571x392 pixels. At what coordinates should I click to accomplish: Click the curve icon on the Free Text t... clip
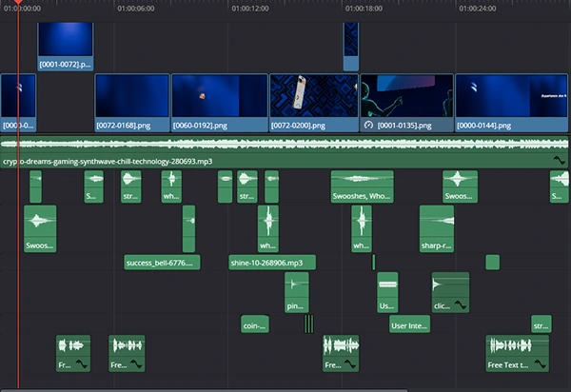click(x=541, y=364)
